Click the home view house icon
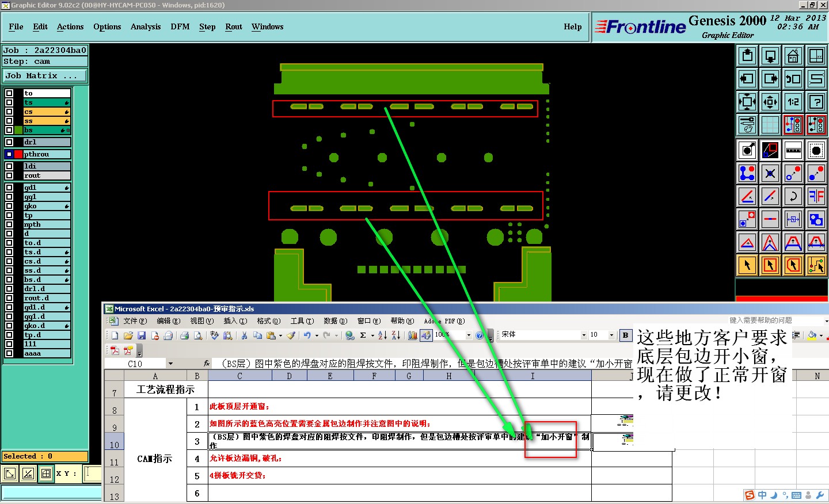 pyautogui.click(x=793, y=56)
